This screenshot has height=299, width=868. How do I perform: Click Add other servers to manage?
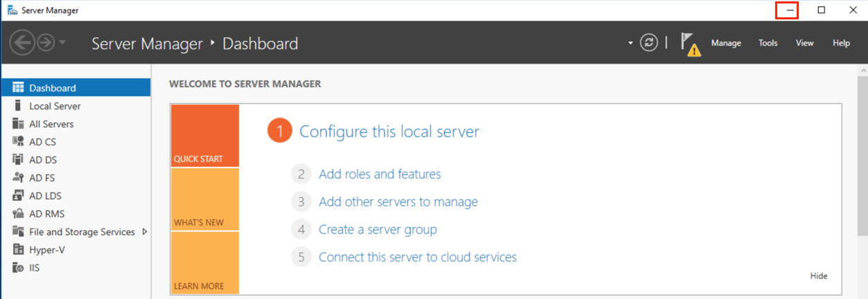pyautogui.click(x=398, y=202)
